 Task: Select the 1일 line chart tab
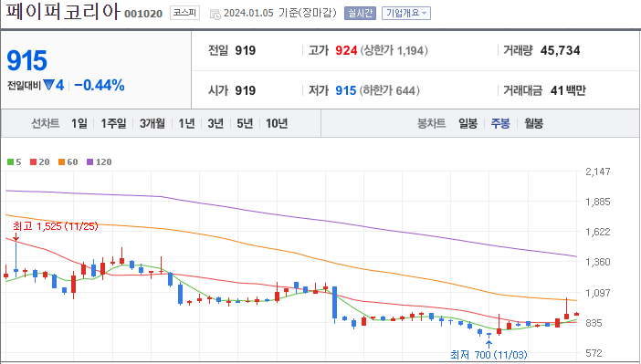(79, 123)
